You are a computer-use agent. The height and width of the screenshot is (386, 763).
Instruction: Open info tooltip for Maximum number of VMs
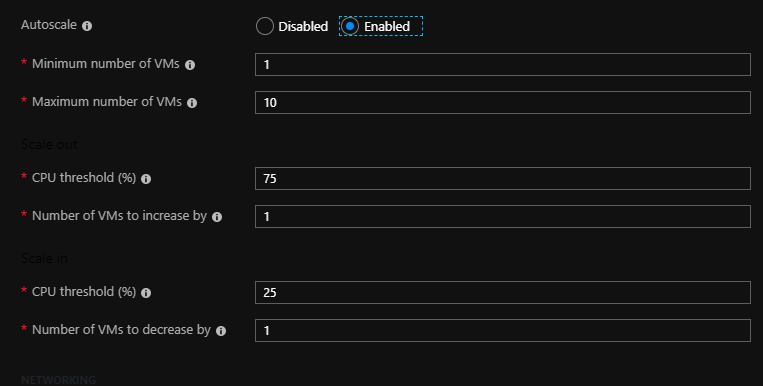point(192,103)
